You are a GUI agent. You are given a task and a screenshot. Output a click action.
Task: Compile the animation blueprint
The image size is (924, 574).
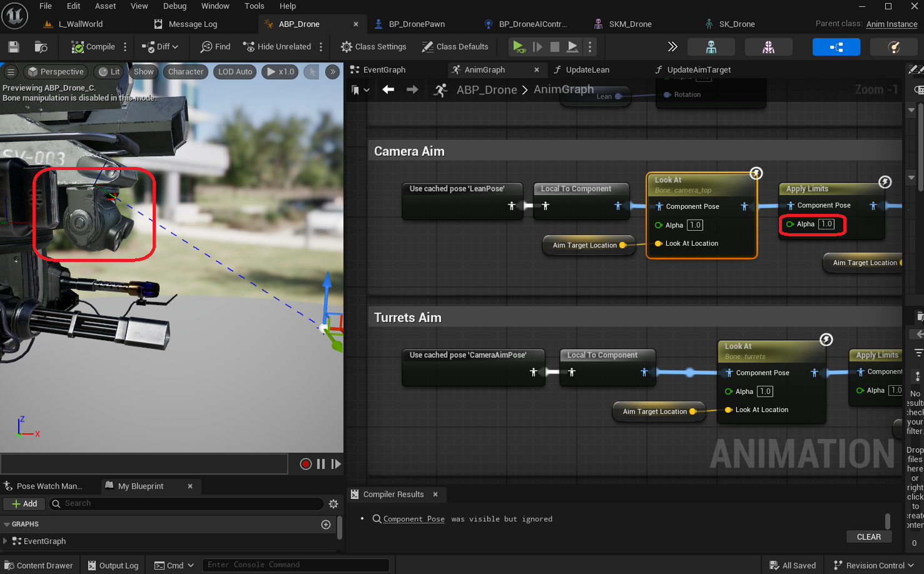click(x=93, y=47)
